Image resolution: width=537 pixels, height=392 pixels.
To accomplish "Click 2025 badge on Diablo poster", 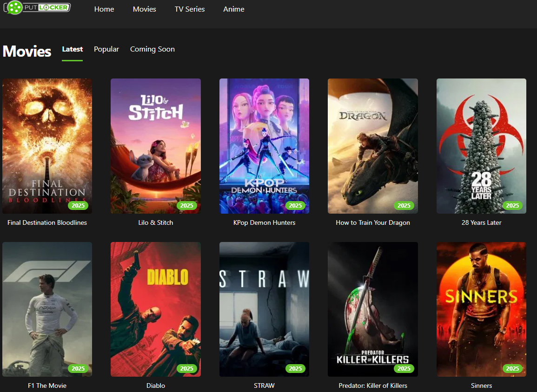I will (186, 368).
